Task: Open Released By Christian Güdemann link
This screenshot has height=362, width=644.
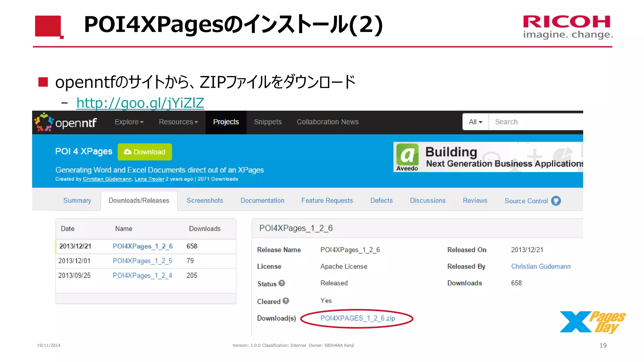Action: [541, 266]
